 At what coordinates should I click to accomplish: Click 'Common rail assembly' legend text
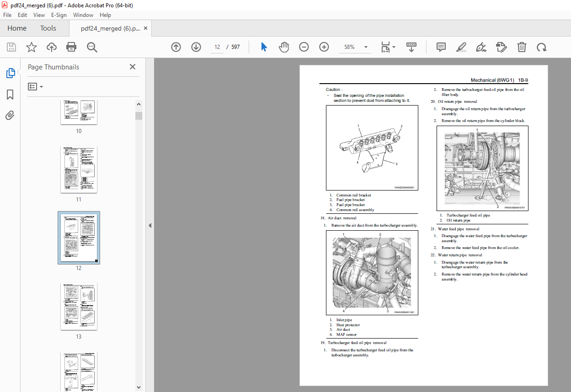355,210
